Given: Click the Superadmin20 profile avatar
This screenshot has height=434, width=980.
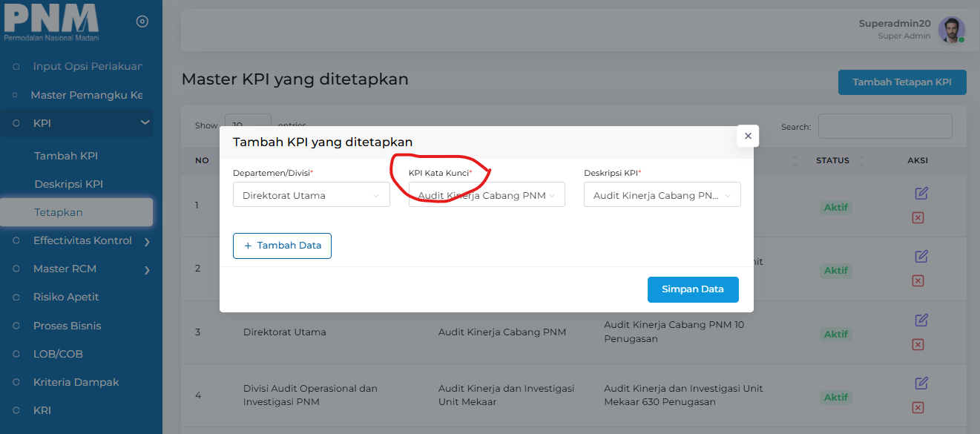Looking at the screenshot, I should pyautogui.click(x=951, y=30).
